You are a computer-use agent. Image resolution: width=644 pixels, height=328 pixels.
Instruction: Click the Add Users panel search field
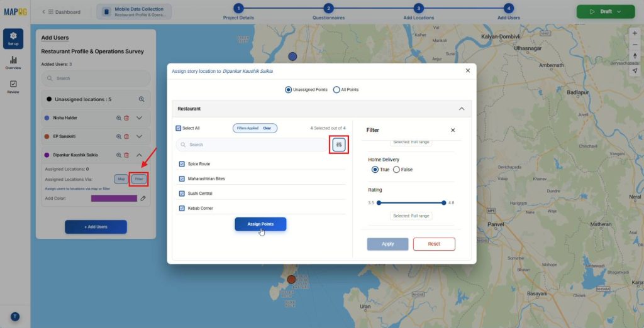click(x=96, y=78)
